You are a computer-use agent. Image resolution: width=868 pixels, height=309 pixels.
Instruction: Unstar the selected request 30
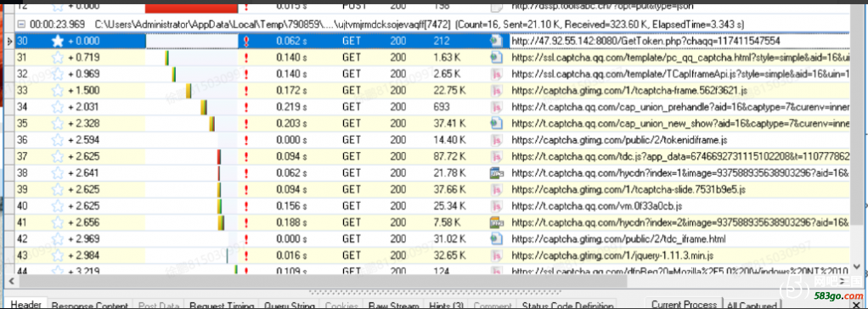(58, 41)
